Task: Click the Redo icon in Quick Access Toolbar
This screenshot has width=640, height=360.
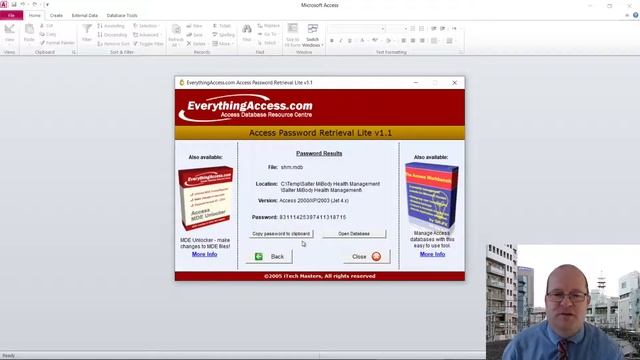Action: pos(35,4)
